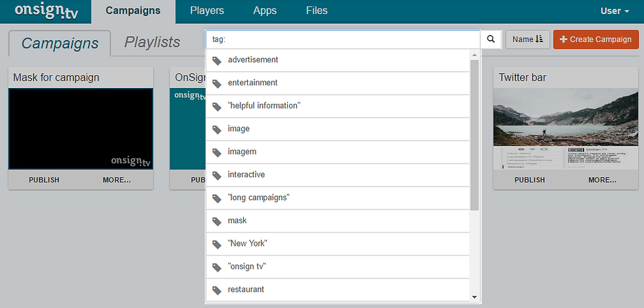The width and height of the screenshot is (644, 308).
Task: Open the Name sort order dropdown
Action: coord(528,39)
